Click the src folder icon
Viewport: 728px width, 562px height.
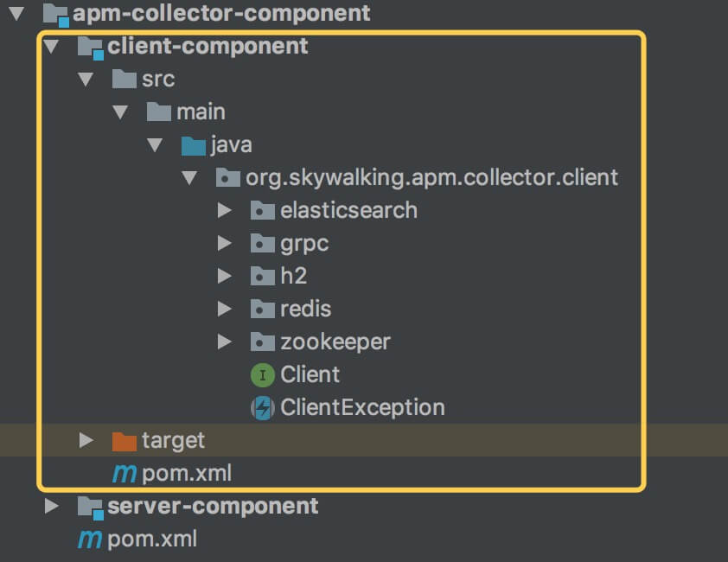pyautogui.click(x=124, y=79)
